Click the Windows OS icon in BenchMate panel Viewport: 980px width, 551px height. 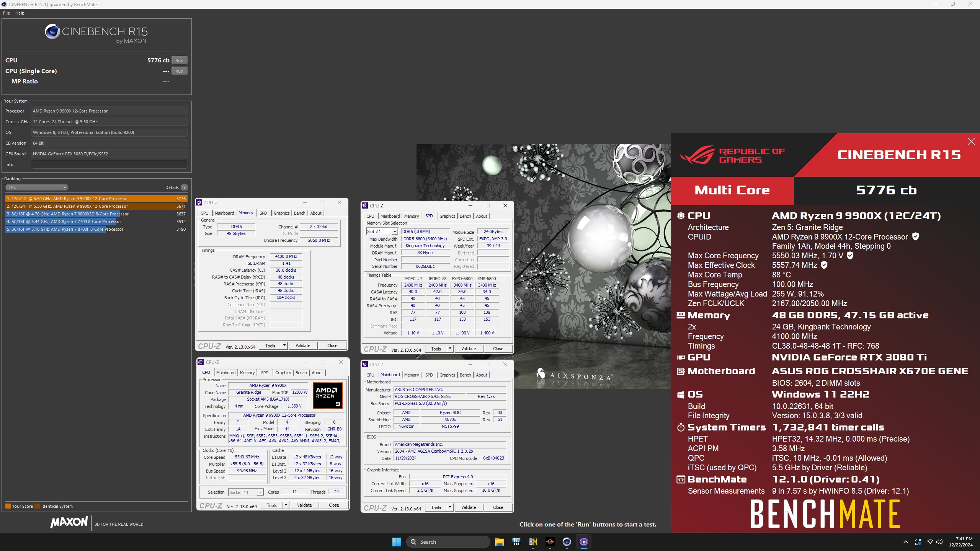(681, 395)
